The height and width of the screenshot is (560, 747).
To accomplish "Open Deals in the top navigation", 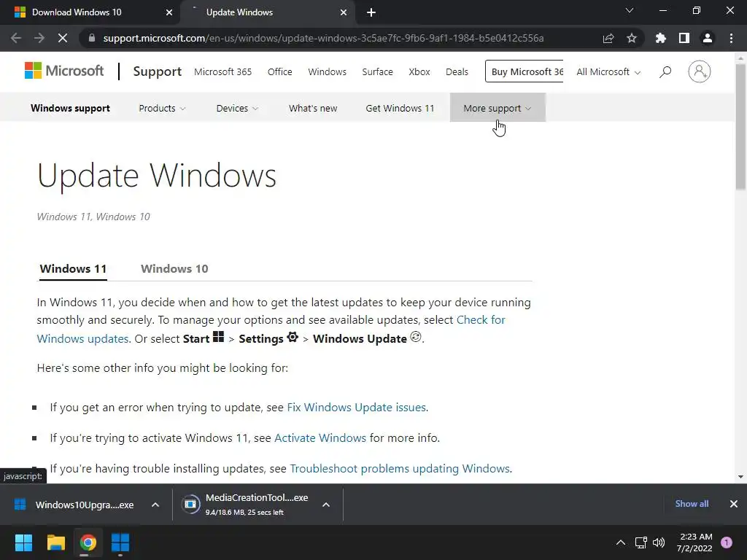I will [457, 72].
